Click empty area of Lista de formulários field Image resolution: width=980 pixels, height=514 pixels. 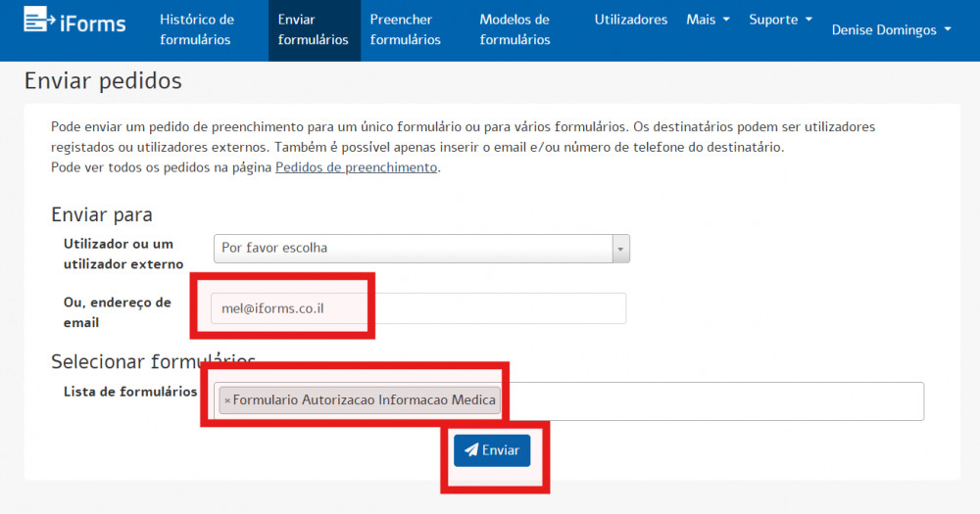(x=710, y=401)
